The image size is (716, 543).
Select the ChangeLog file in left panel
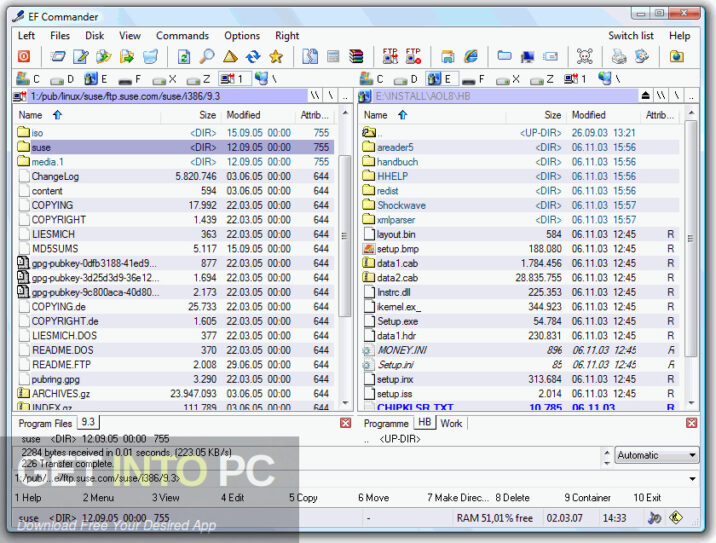tap(175, 176)
